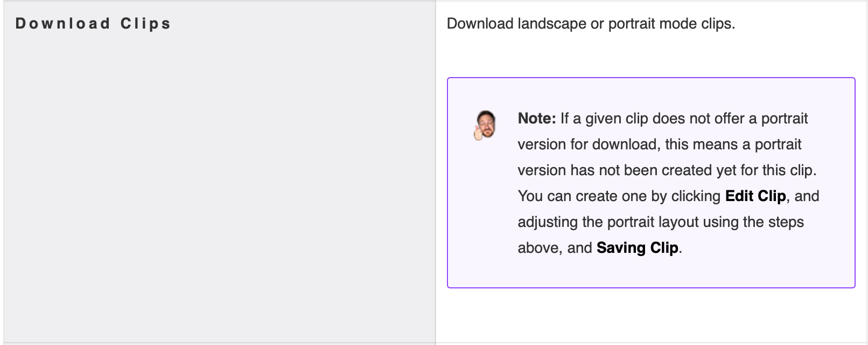868x345 pixels.
Task: Click the word "Download" in the bold heading
Action: pyautogui.click(x=63, y=24)
